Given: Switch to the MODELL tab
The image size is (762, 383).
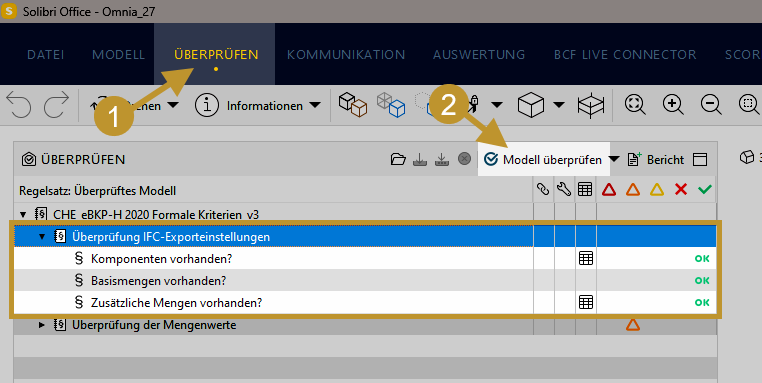Looking at the screenshot, I should click(119, 54).
